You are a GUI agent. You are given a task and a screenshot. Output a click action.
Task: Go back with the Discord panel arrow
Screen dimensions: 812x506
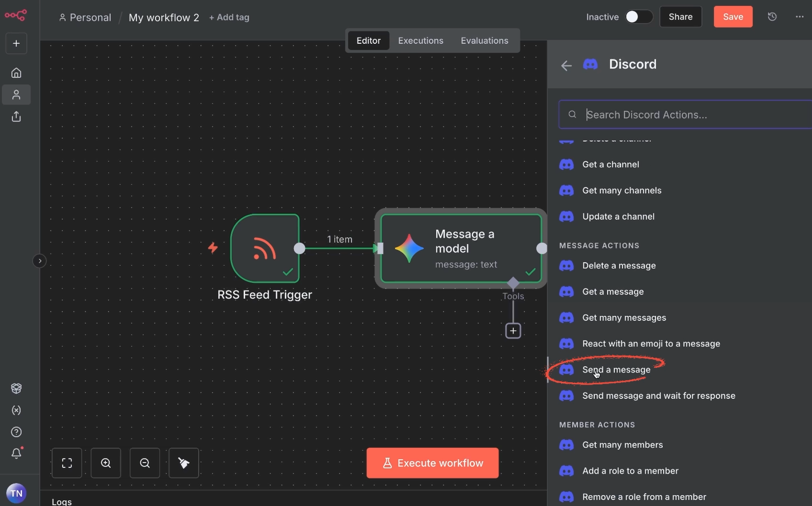[x=566, y=65]
